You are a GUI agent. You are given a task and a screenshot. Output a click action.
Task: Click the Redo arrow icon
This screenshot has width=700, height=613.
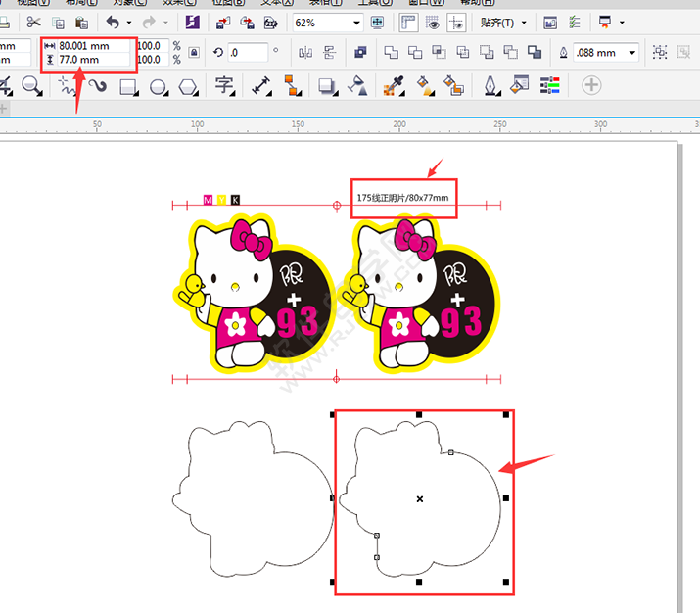149,22
